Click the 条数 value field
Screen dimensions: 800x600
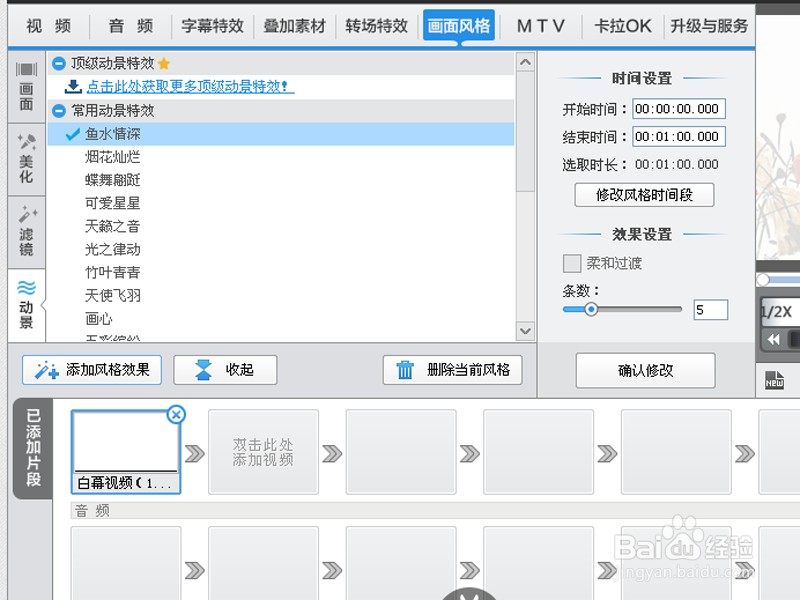pyautogui.click(x=710, y=310)
